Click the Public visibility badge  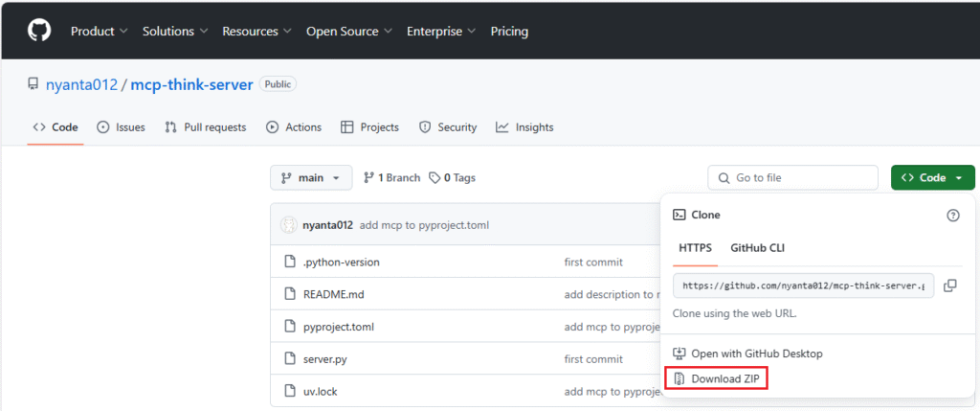tap(278, 84)
